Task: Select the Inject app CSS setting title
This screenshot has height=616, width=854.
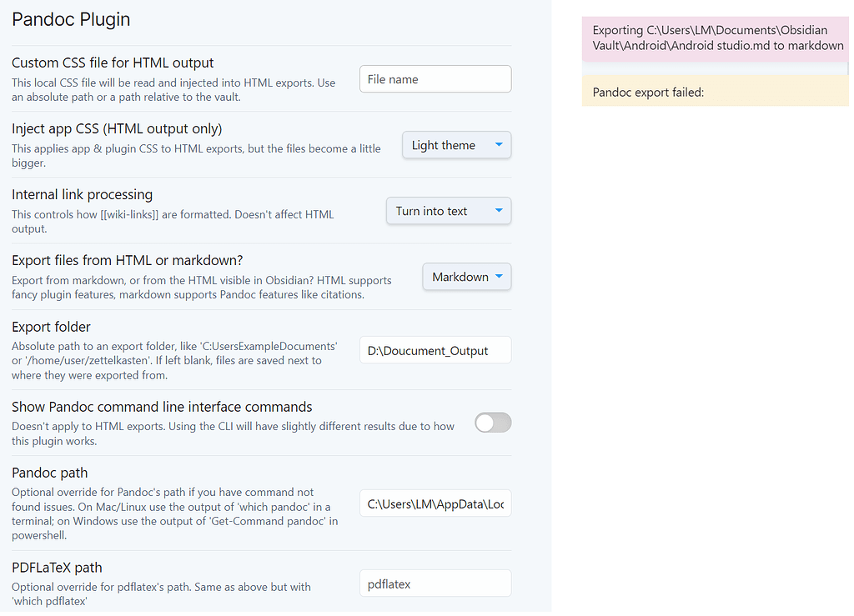Action: click(117, 128)
